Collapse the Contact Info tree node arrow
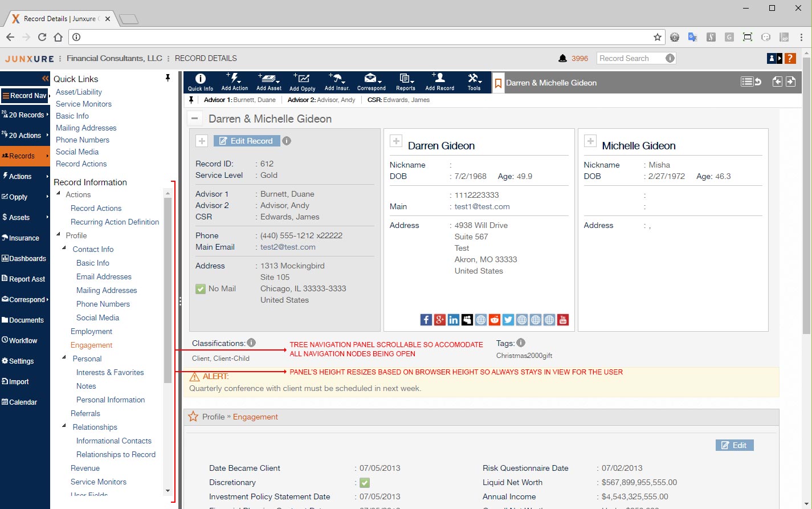 (64, 249)
